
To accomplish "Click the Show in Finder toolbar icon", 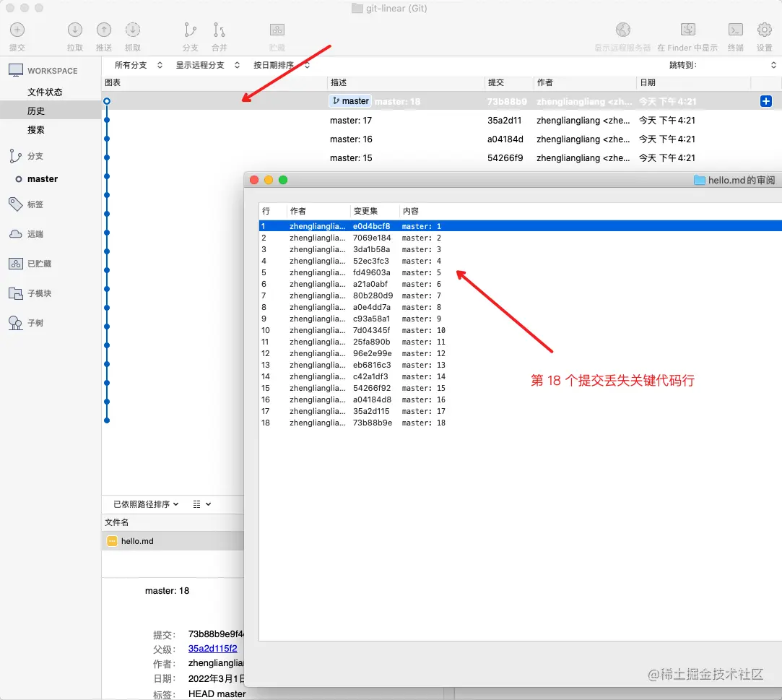I will click(x=687, y=30).
